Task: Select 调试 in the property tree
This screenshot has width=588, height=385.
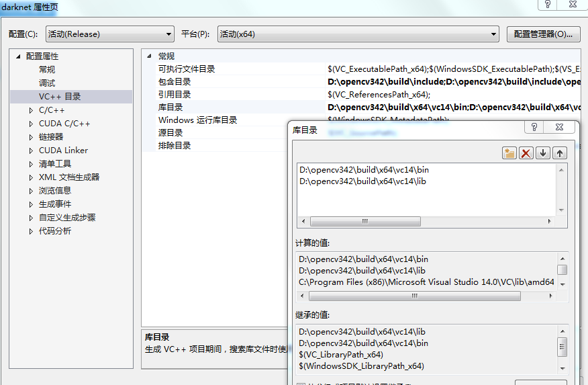Action: pyautogui.click(x=47, y=83)
